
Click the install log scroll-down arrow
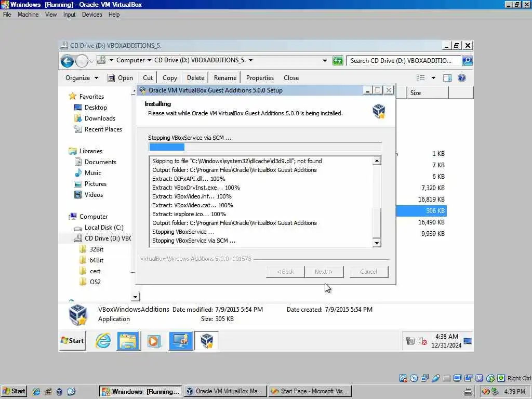377,243
